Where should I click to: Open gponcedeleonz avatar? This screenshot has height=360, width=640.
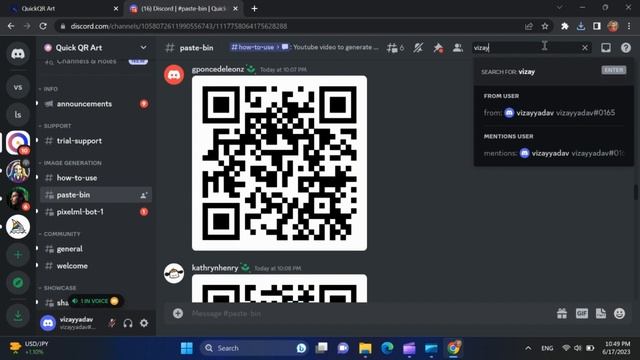pos(174,75)
